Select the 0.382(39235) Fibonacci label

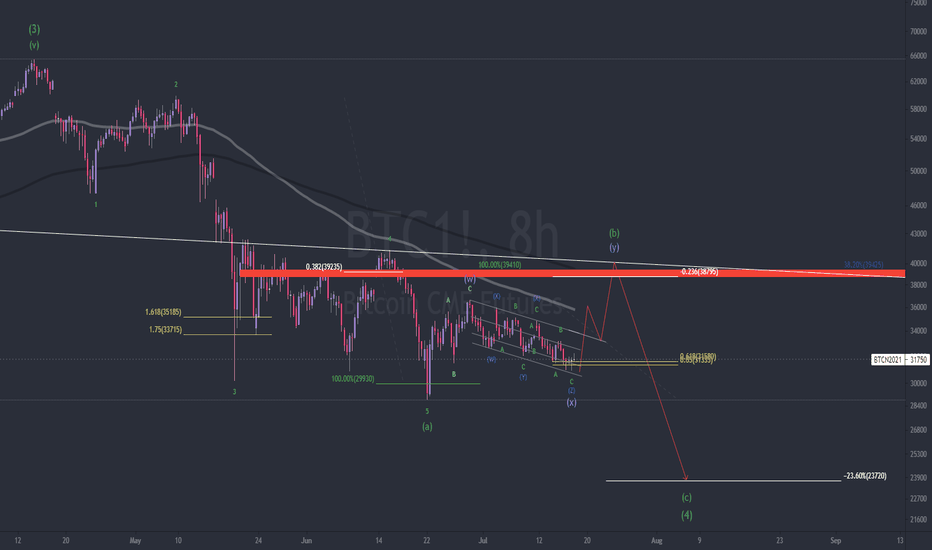324,267
